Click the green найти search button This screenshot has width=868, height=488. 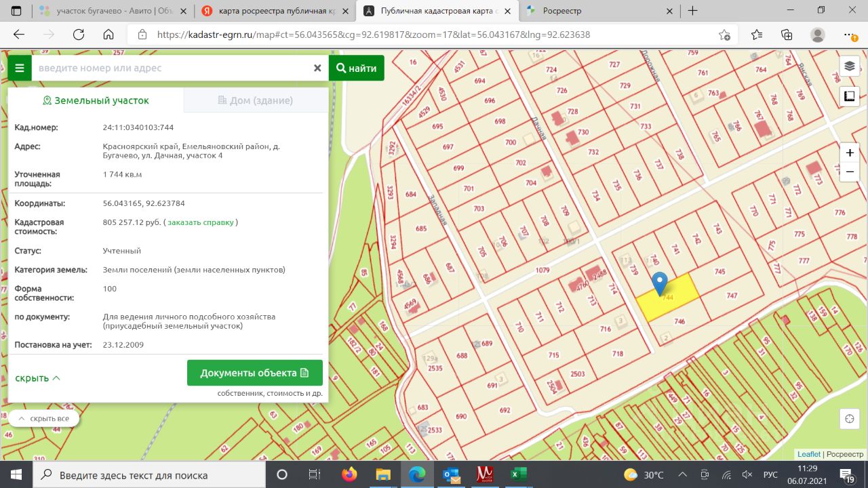(356, 68)
